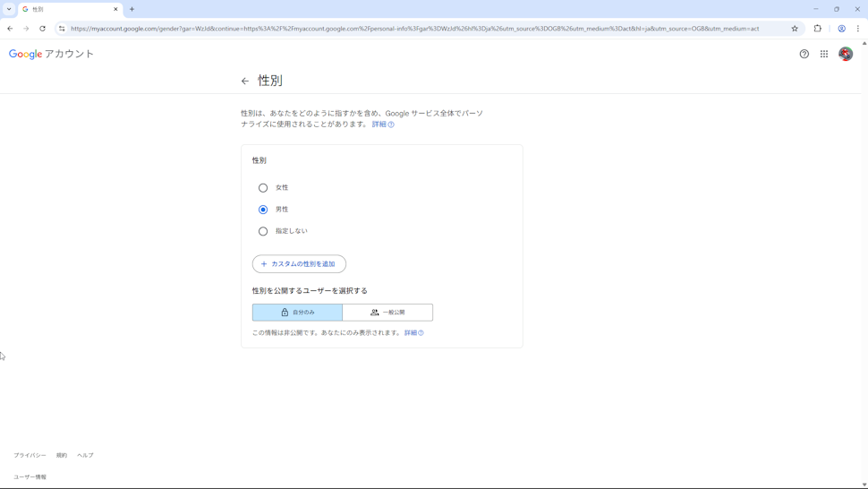Open the help question mark icon
The image size is (868, 489).
pos(804,55)
